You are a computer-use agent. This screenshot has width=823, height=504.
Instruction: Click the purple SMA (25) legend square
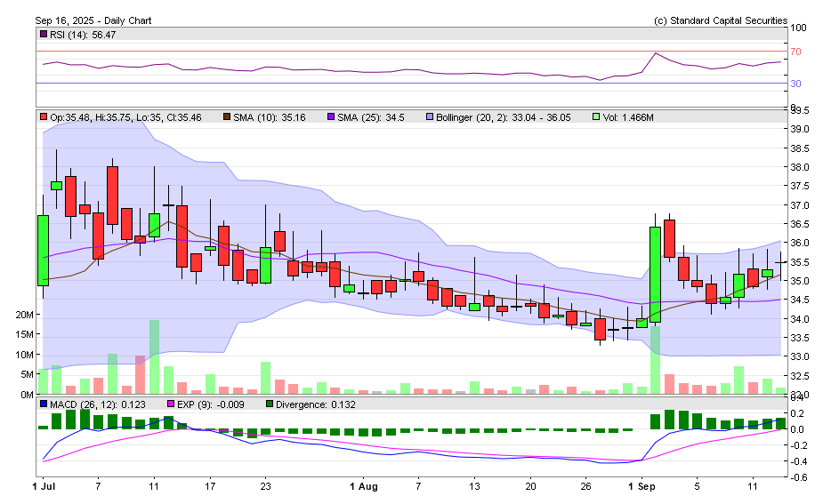[331, 117]
